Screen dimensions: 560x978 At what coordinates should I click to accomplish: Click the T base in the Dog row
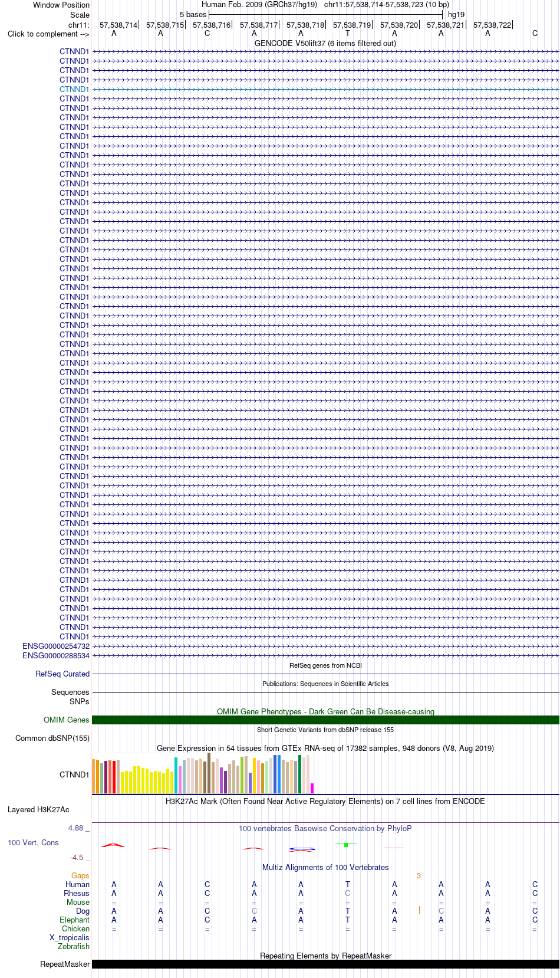click(x=348, y=911)
